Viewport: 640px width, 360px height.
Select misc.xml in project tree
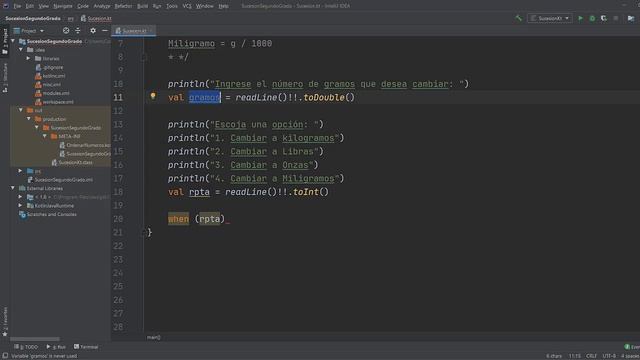(48, 84)
